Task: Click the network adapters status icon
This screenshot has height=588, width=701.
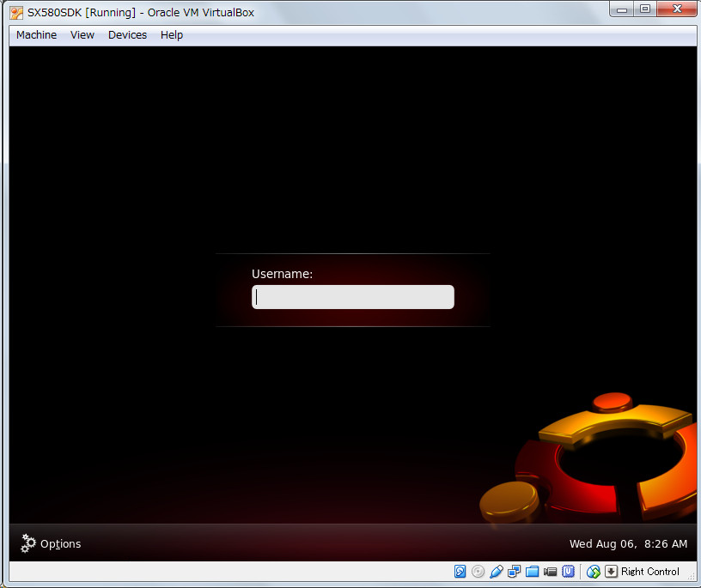Action: tap(515, 572)
